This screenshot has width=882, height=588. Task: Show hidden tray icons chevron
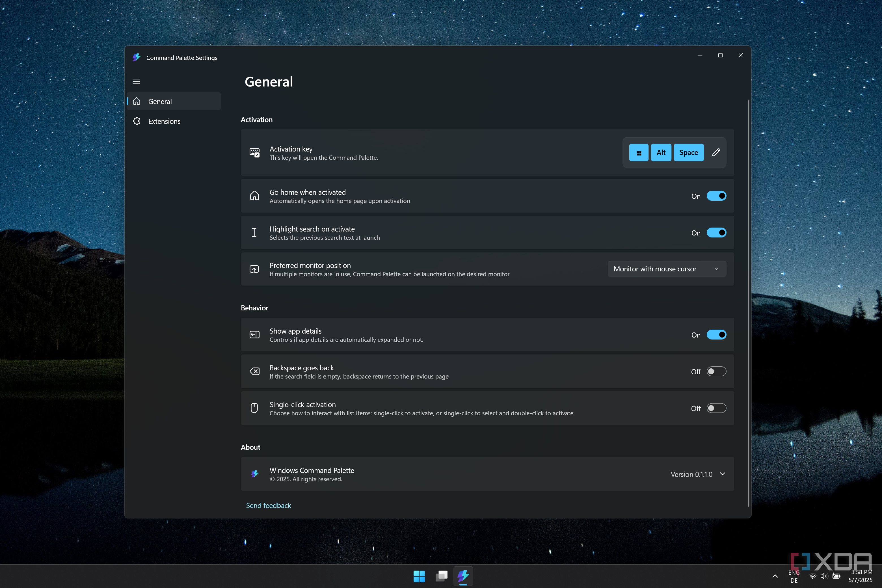point(775,576)
